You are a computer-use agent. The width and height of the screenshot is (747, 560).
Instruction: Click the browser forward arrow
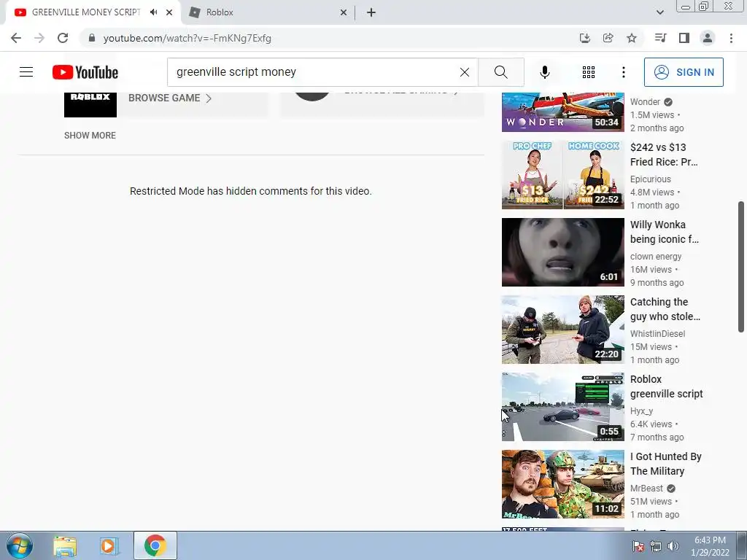(x=39, y=38)
